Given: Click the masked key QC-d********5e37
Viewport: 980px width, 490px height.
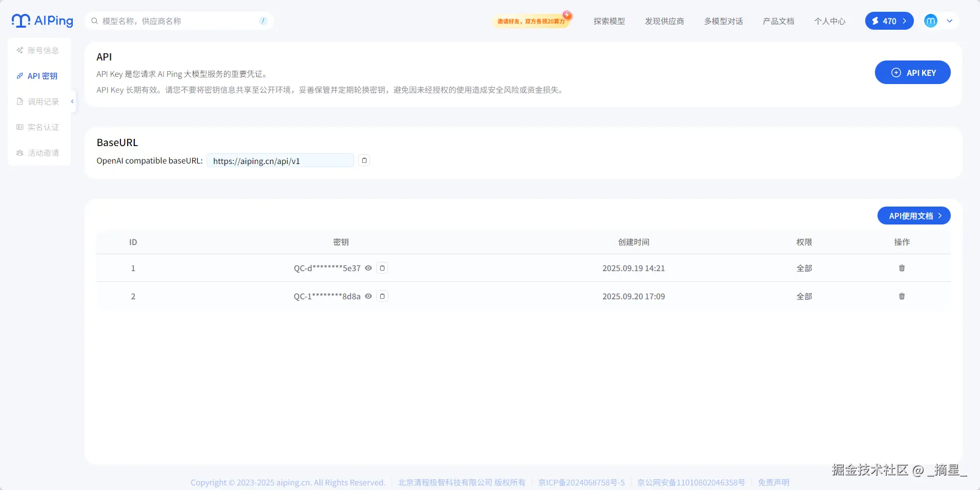Looking at the screenshot, I should [327, 268].
